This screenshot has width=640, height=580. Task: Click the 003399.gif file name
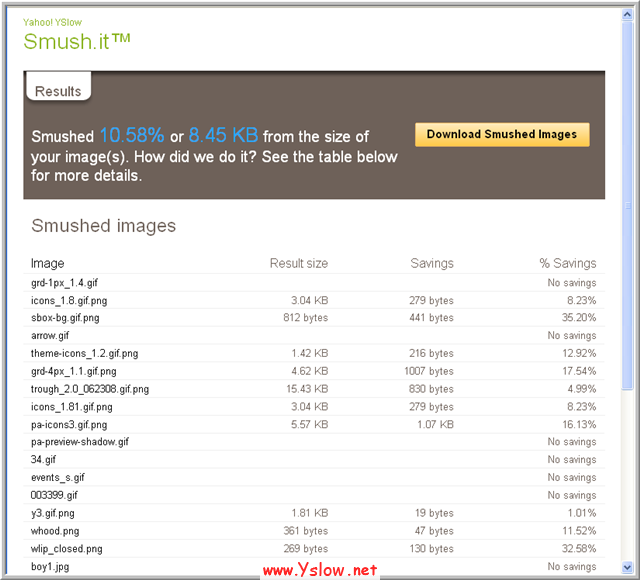tap(54, 495)
